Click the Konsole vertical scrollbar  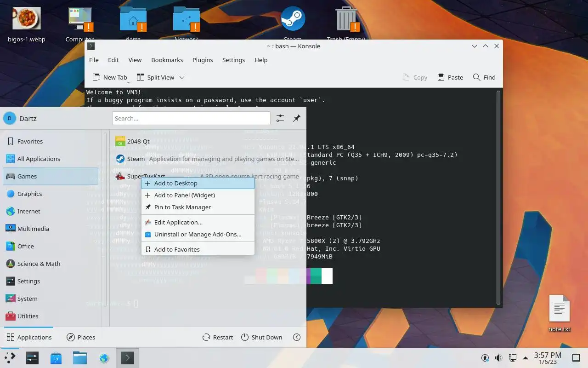click(498, 198)
